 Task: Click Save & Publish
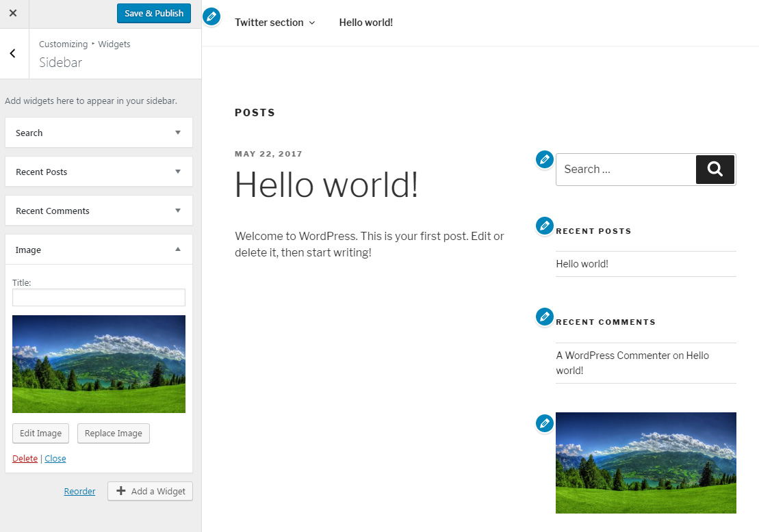click(x=153, y=13)
